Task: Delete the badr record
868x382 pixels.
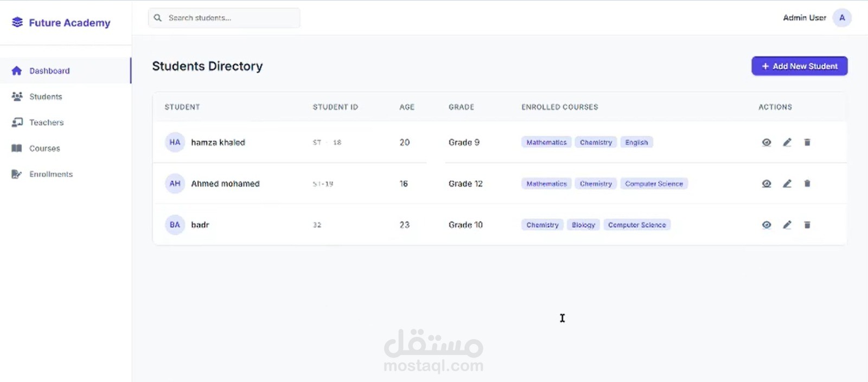Action: [x=807, y=225]
